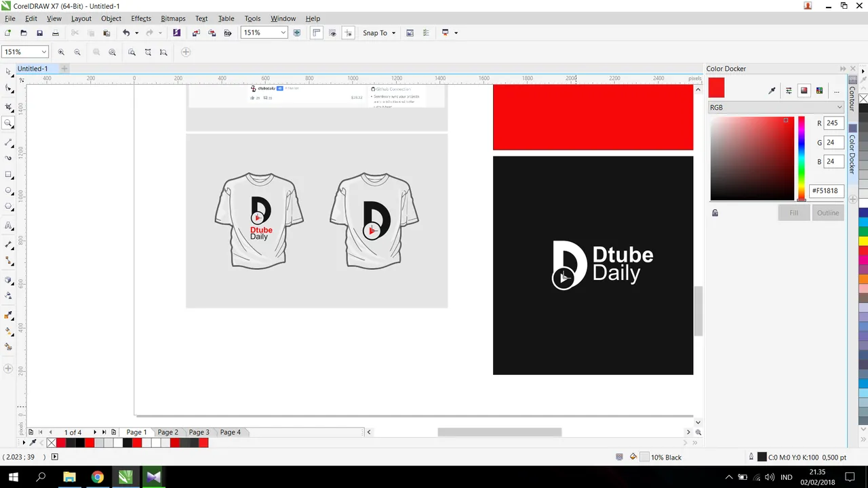Click the Print icon
868x488 pixels.
pos(56,33)
